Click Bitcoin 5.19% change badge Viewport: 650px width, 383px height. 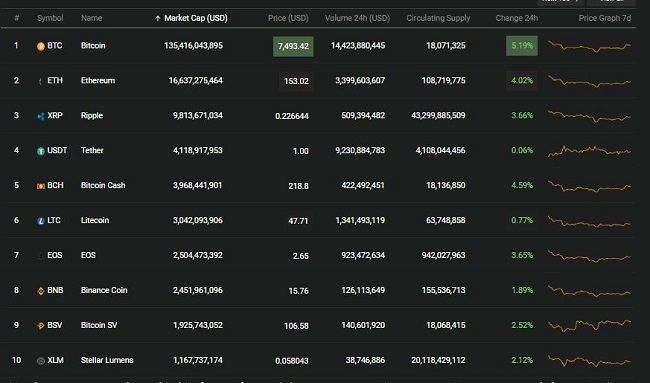[522, 46]
